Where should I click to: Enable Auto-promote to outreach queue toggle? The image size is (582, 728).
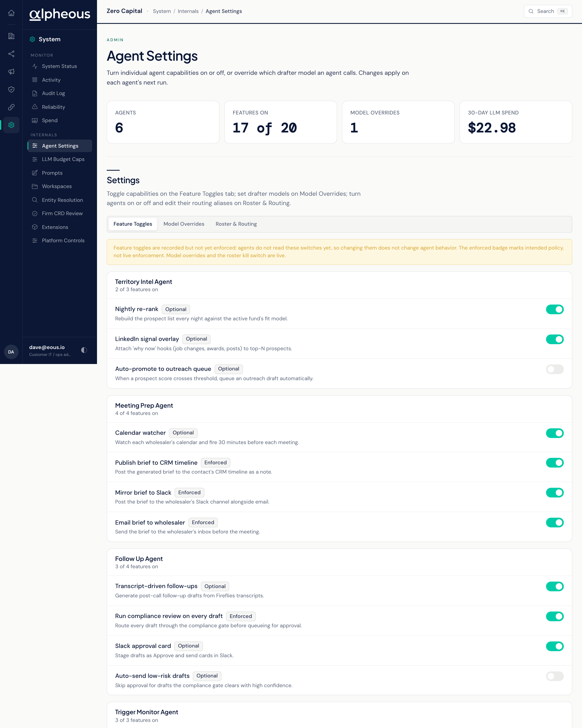[554, 369]
